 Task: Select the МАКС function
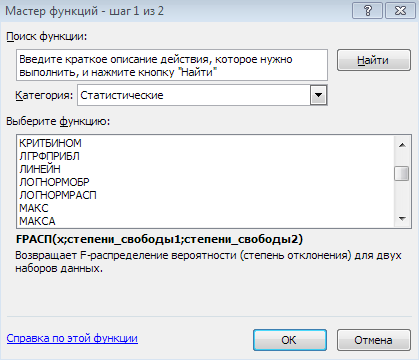pos(206,208)
